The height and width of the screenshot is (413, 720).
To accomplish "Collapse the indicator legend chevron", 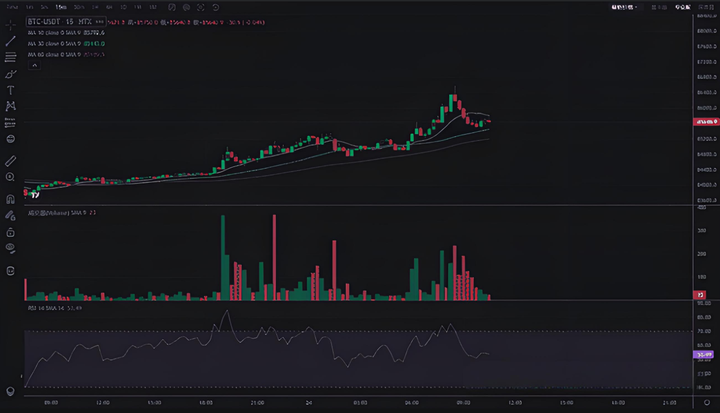I will click(x=33, y=67).
